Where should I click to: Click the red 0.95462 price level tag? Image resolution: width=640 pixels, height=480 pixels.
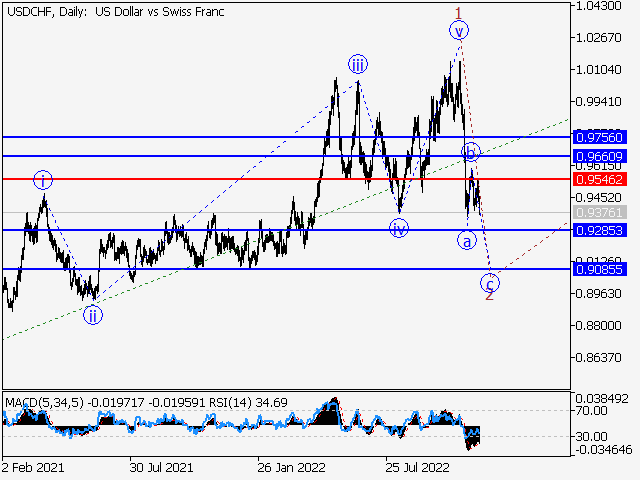[x=600, y=179]
